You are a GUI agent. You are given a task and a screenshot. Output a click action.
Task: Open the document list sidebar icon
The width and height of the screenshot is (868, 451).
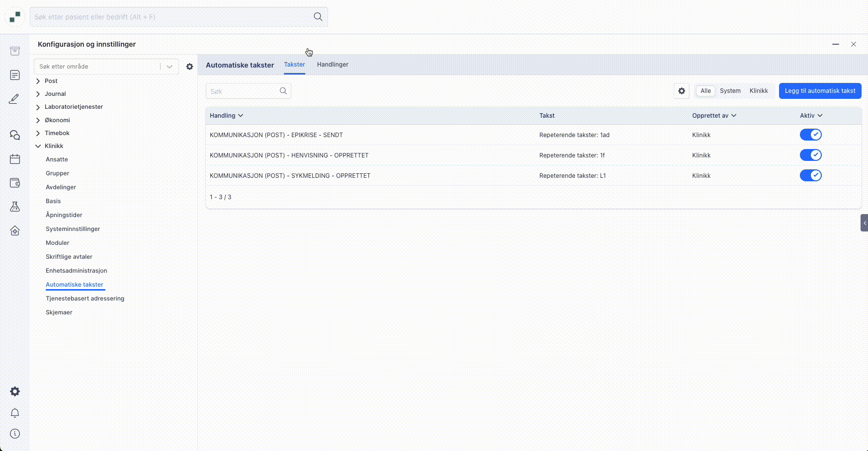15,75
